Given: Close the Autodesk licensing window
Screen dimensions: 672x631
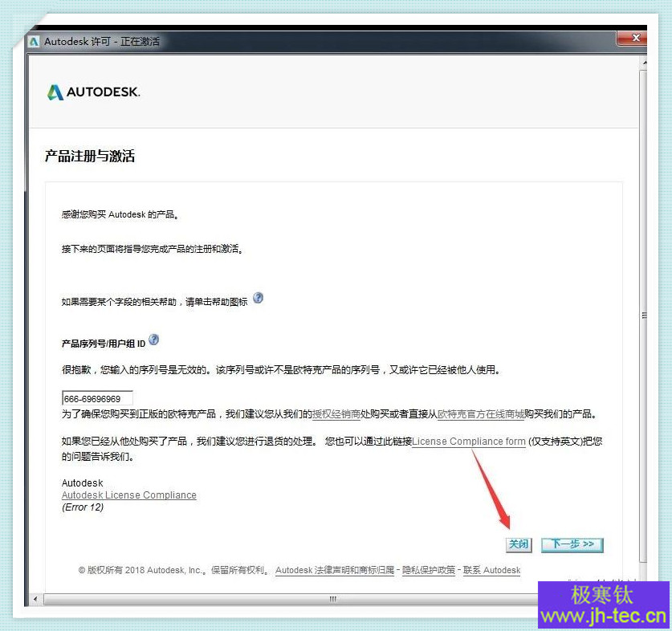Looking at the screenshot, I should (x=633, y=39).
